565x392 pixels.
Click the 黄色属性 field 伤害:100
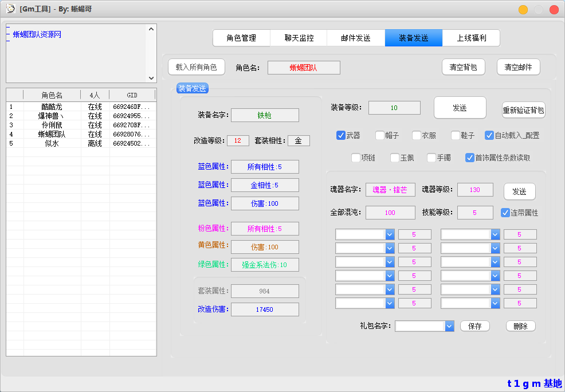(x=265, y=247)
